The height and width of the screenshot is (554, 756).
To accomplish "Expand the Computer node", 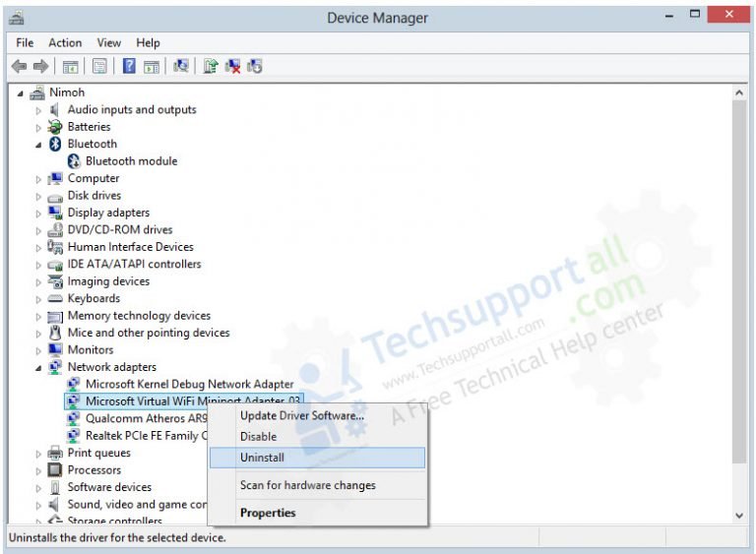I will (38, 179).
